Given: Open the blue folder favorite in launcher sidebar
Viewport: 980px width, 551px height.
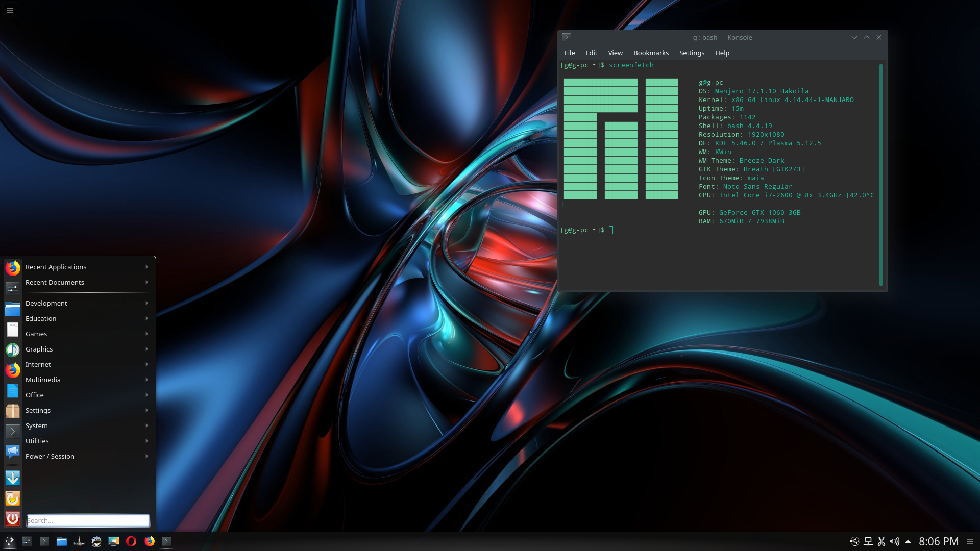Looking at the screenshot, I should pyautogui.click(x=13, y=309).
